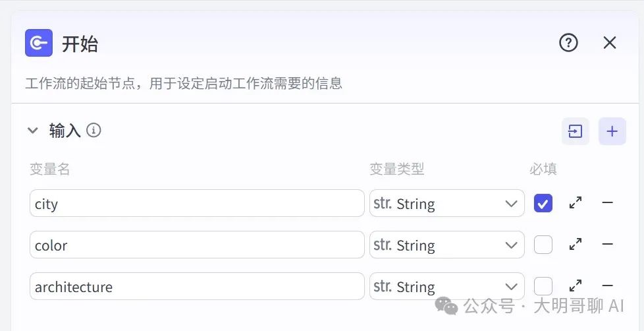Viewport: 644px width, 331px height.
Task: Expand the color variable details
Action: tap(576, 245)
